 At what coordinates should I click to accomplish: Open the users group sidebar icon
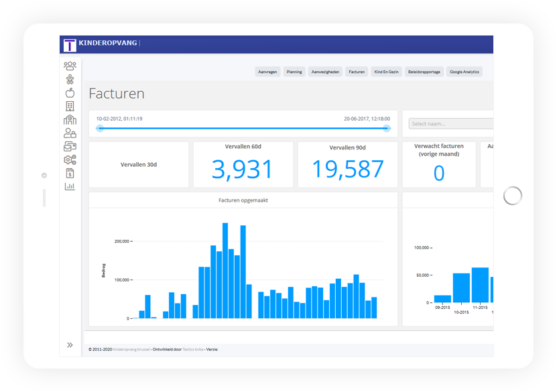coord(70,66)
